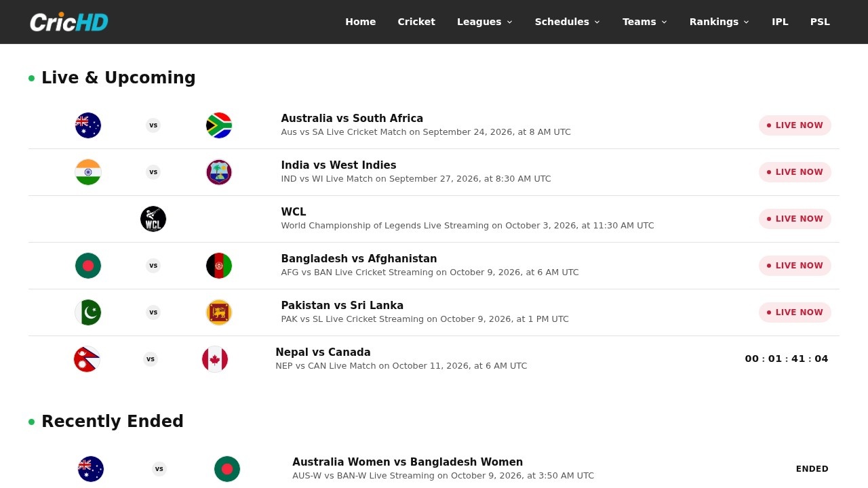Click the ENDED status label
Screen dimensions: 868x488
coord(812,469)
